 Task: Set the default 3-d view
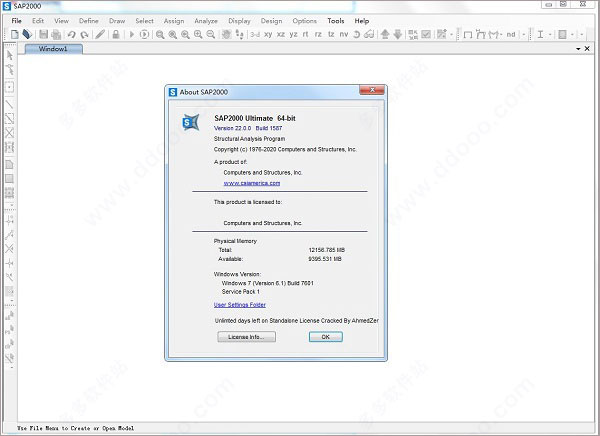(255, 34)
